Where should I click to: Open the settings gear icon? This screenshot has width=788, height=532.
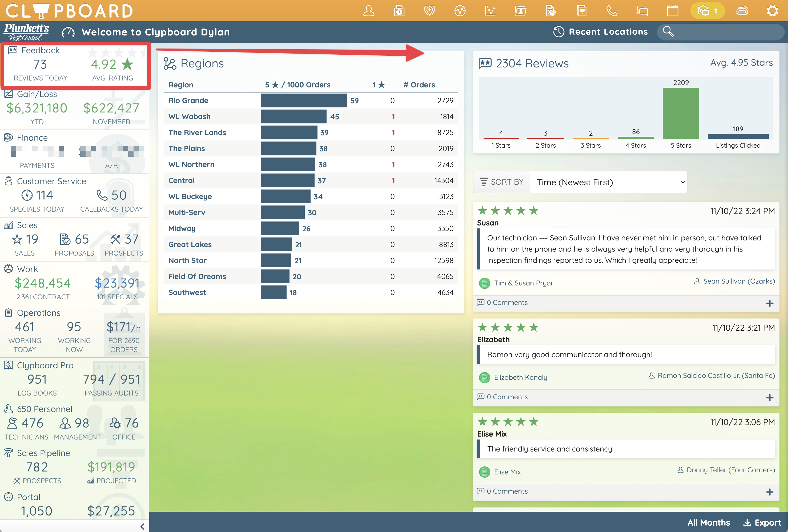click(x=772, y=11)
